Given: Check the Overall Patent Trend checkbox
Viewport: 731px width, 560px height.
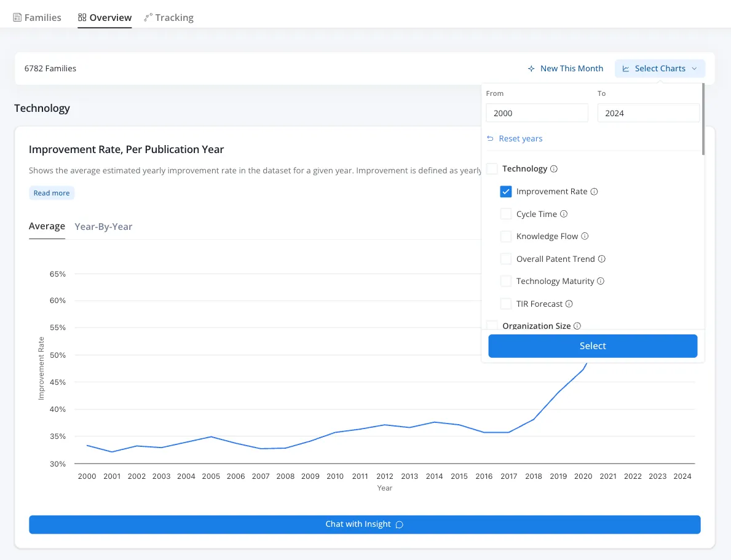Looking at the screenshot, I should tap(506, 259).
